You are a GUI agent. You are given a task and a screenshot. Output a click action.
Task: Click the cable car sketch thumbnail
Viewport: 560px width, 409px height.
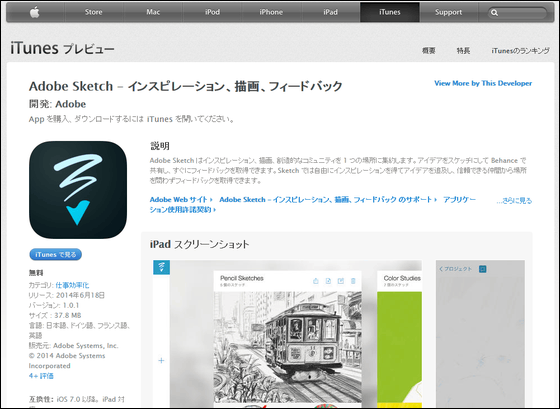pyautogui.click(x=288, y=348)
